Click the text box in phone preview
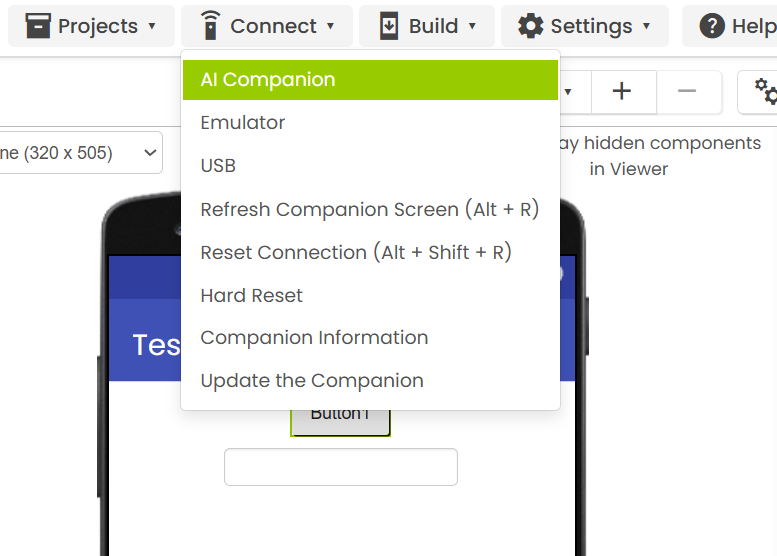The width and height of the screenshot is (777, 556). point(340,467)
